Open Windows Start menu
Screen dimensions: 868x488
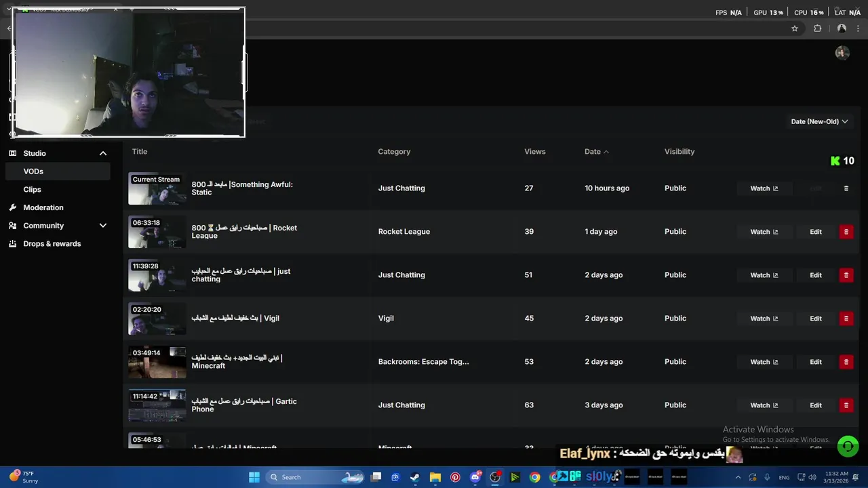[x=254, y=477]
